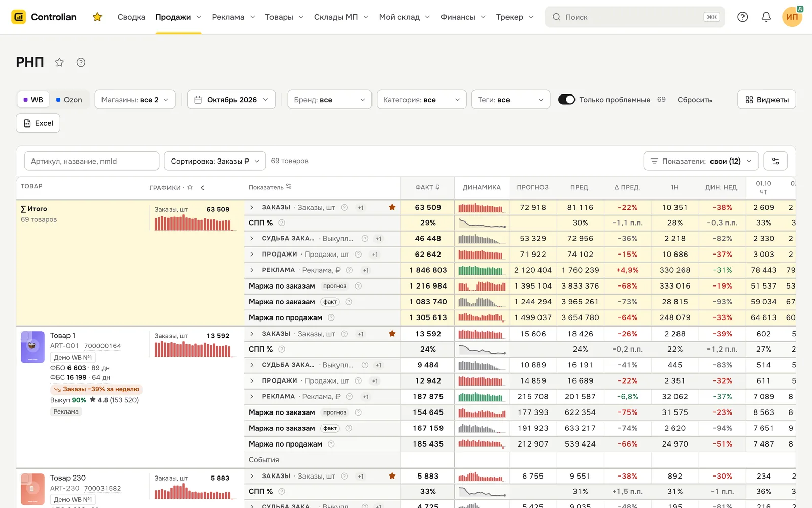Open the ИП user avatar menu

[x=792, y=17]
